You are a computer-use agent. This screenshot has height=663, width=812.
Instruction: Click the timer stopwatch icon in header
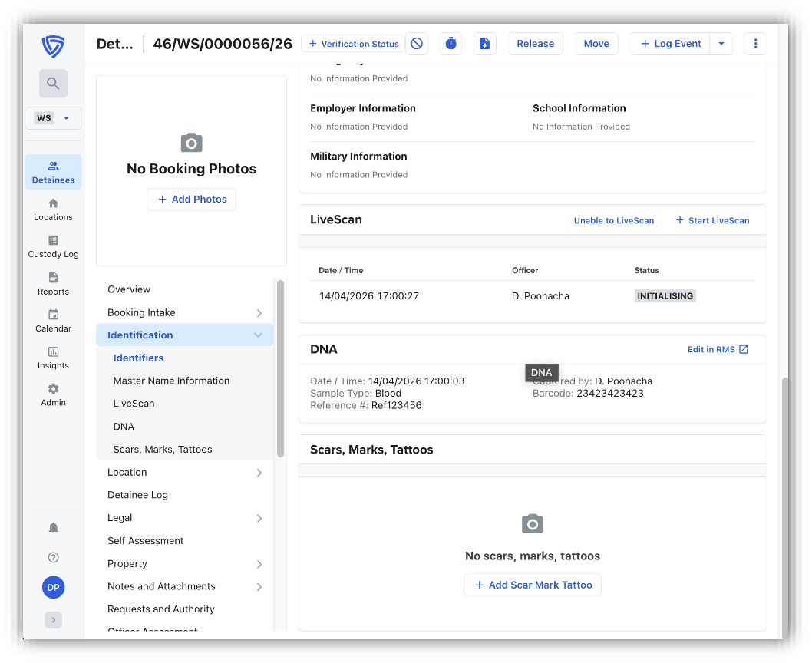click(451, 44)
